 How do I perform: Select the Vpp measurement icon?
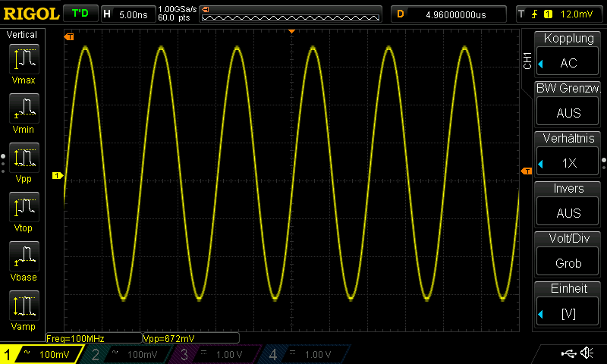[24, 158]
